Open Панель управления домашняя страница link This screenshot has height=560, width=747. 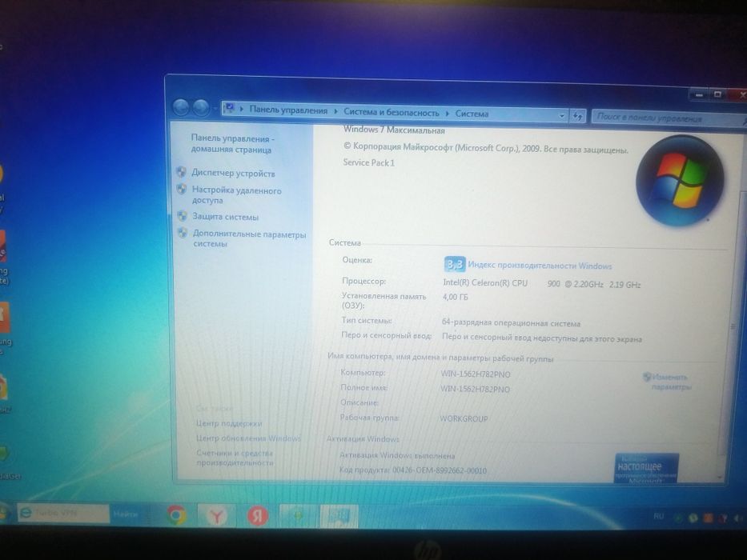[232, 144]
